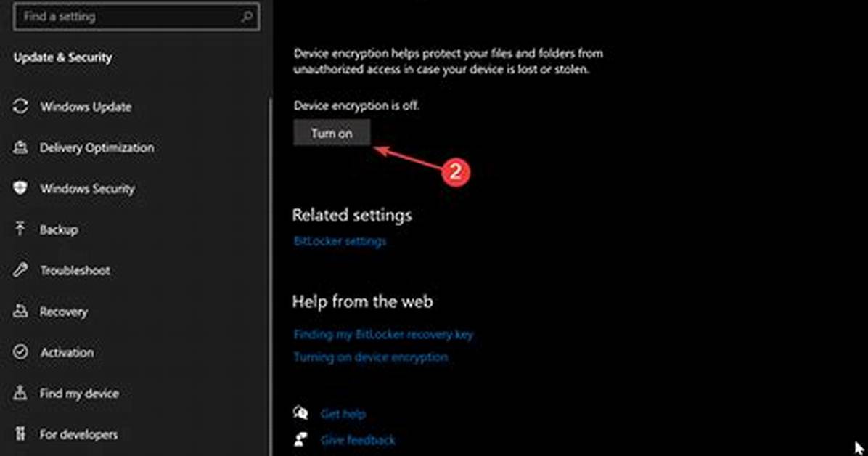Click the Related settings heading
This screenshot has height=456, width=868.
pos(352,215)
